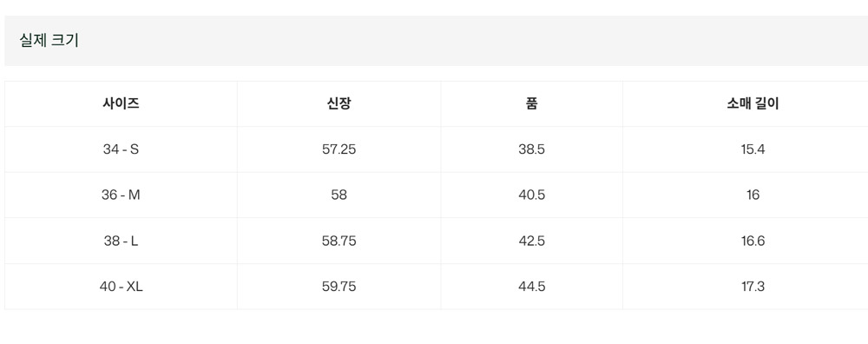The image size is (868, 344).
Task: Click the 40 - XL size cell
Action: pos(121,287)
